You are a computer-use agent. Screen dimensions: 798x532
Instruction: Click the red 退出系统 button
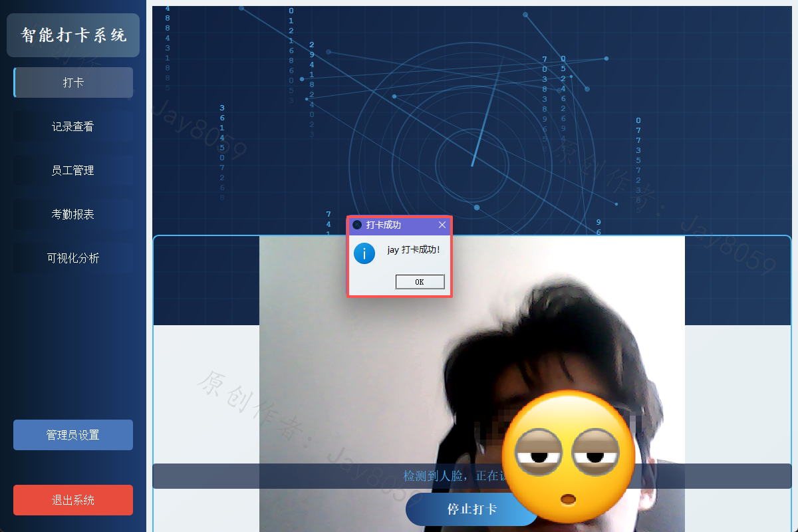(73, 500)
